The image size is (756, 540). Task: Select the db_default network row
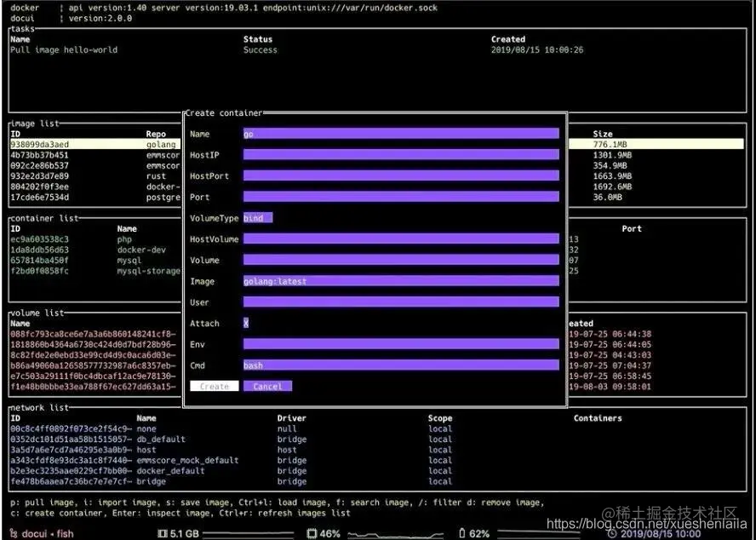click(x=378, y=439)
